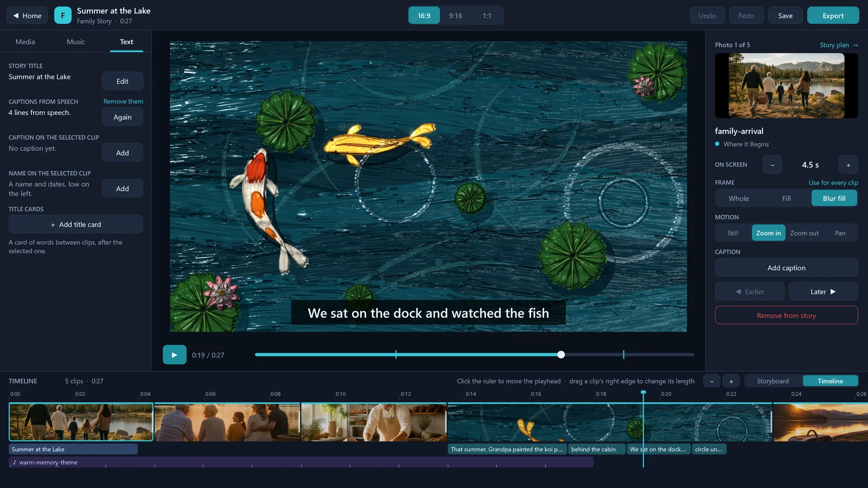The height and width of the screenshot is (488, 868).
Task: Click the Redo button
Action: tap(746, 15)
